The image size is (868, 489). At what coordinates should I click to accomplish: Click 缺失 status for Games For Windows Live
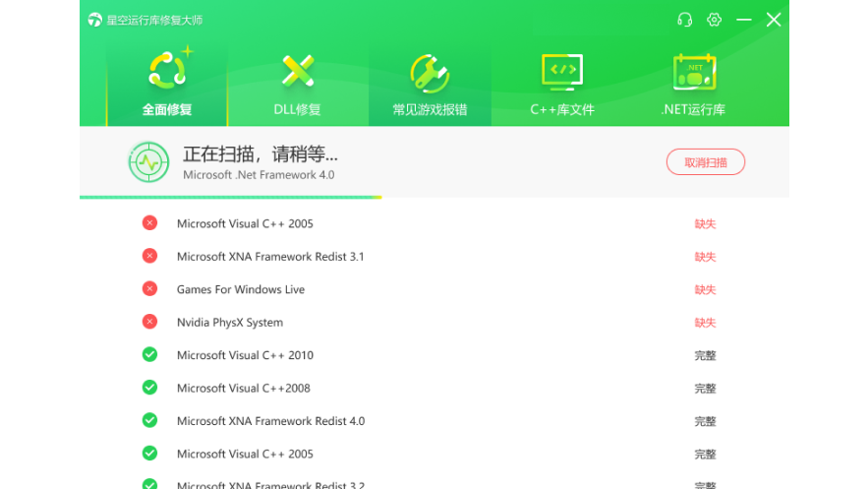(x=705, y=289)
